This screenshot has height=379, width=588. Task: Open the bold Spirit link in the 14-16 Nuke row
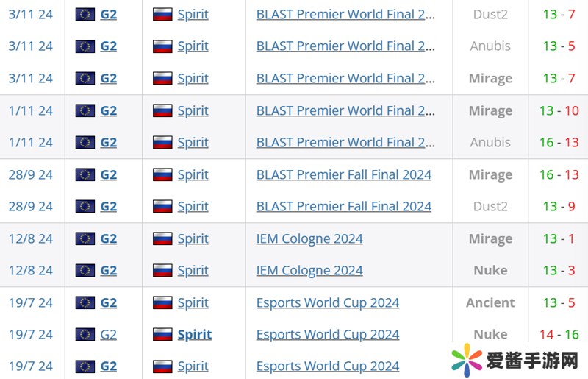(x=194, y=335)
